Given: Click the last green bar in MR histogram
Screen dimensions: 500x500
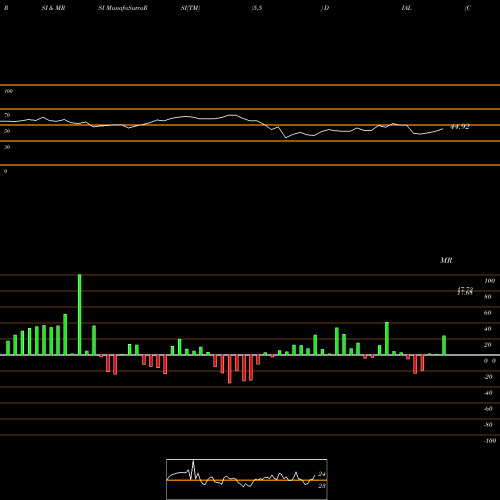Looking at the screenshot, I should tap(444, 345).
